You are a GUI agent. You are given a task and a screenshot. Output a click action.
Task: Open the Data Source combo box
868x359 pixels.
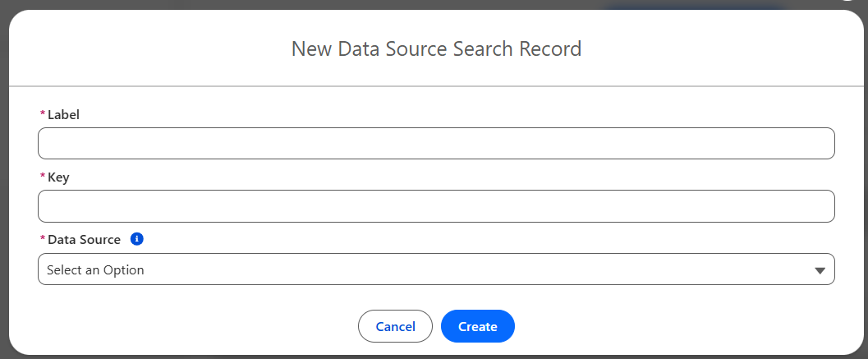coord(436,269)
